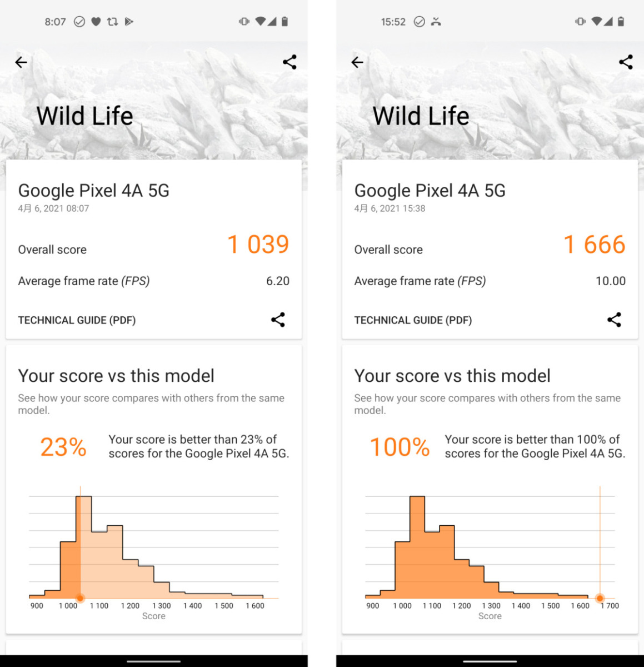Viewport: 644px width, 667px height.
Task: Tap the left screen navigation handle bar
Action: pyautogui.click(x=154, y=661)
